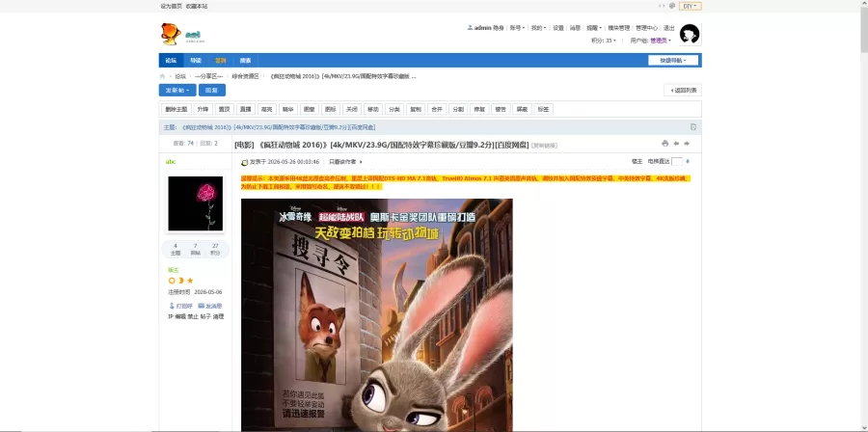The height and width of the screenshot is (432, 868).
Task: Expand the 管理员 user group dropdown
Action: 661,40
